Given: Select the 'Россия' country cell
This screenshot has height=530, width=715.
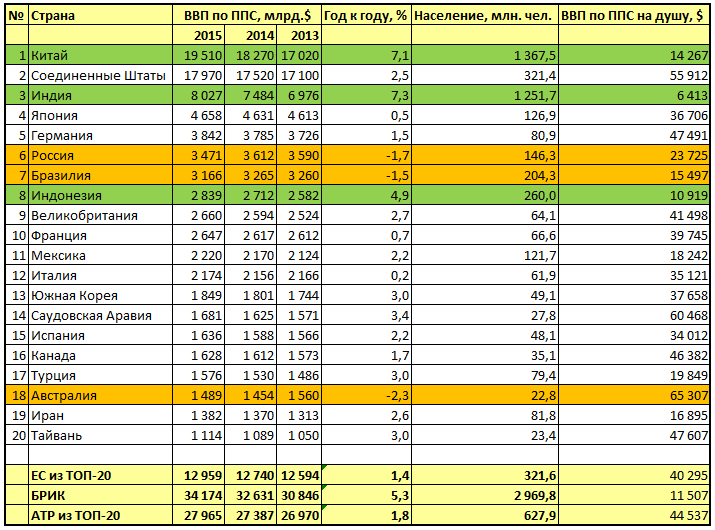Looking at the screenshot, I should (x=100, y=156).
